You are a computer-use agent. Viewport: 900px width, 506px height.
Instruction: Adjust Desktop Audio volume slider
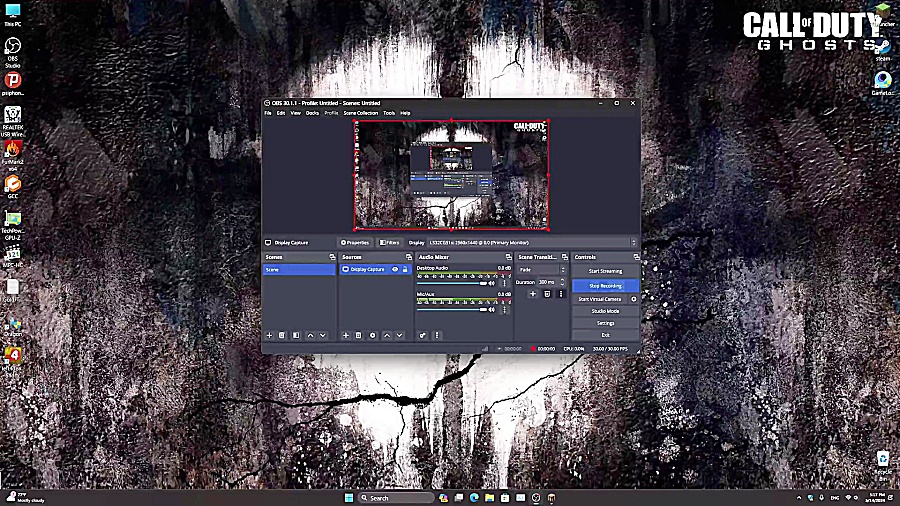click(x=452, y=283)
